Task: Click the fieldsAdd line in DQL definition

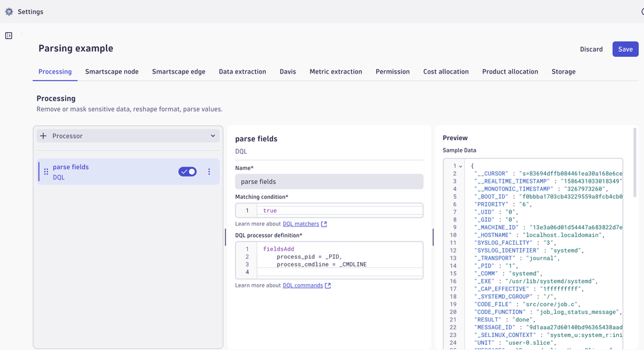Action: [279, 249]
